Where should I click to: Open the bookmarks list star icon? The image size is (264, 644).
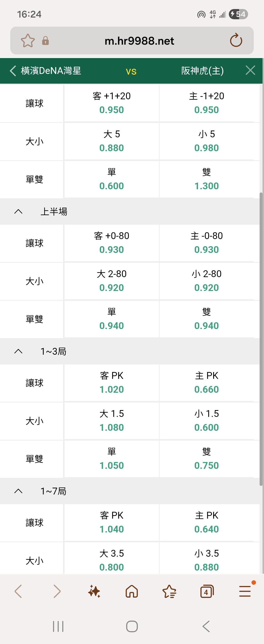[x=169, y=592]
